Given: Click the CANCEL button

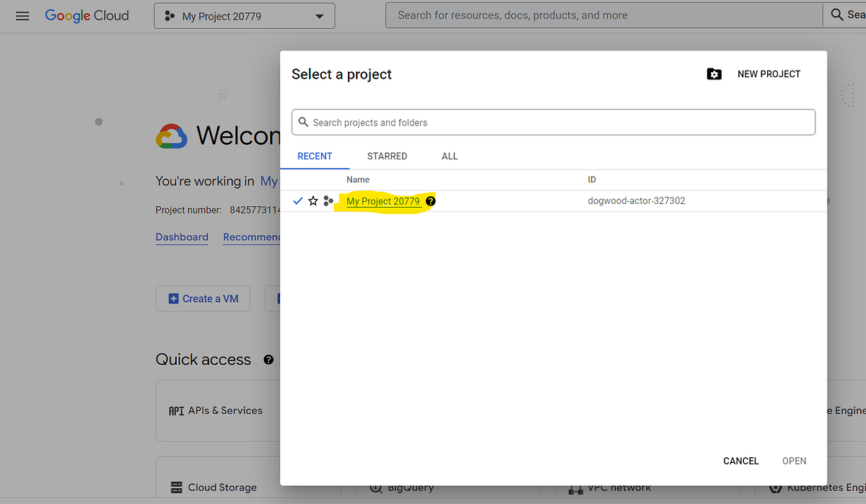Looking at the screenshot, I should pyautogui.click(x=740, y=461).
